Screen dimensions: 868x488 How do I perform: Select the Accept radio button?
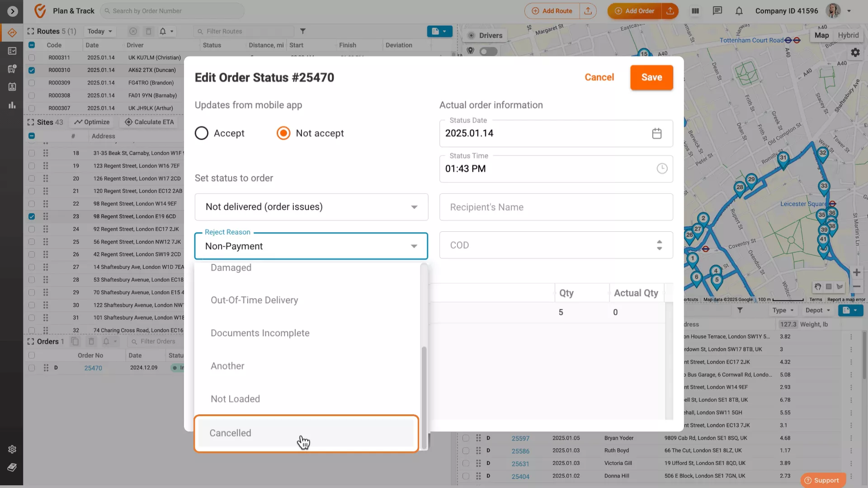pos(202,133)
